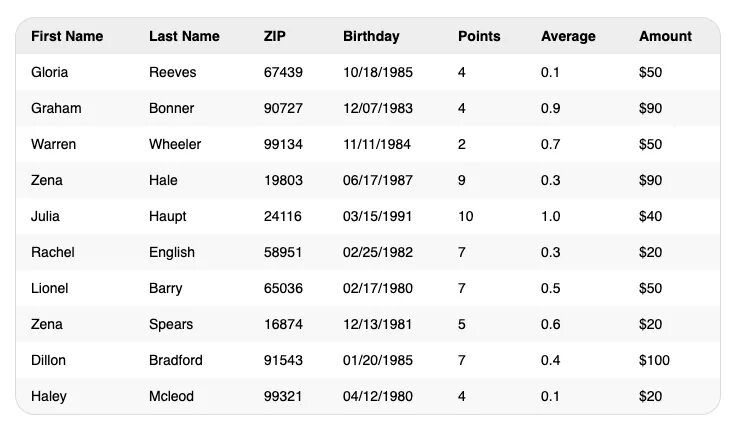This screenshot has width=737, height=432.
Task: Select ZIP cell 99134
Action: [283, 144]
